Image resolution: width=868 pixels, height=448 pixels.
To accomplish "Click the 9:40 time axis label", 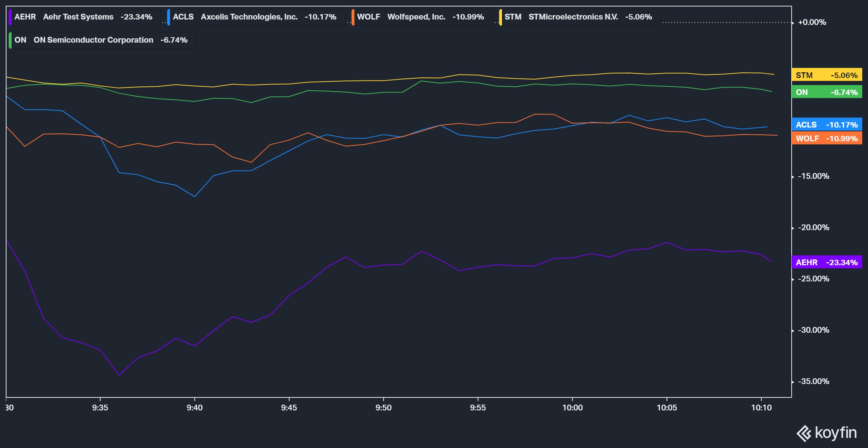I will tap(195, 408).
